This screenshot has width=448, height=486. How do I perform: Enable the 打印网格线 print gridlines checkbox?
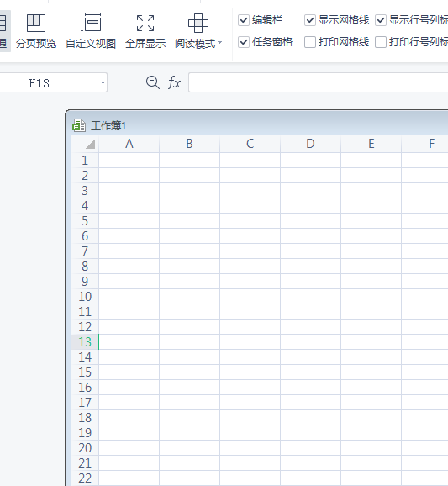pos(310,42)
